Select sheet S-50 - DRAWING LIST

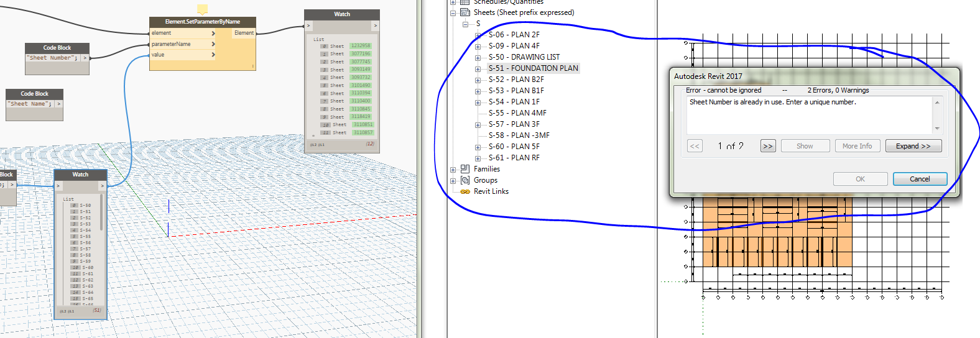pos(524,57)
